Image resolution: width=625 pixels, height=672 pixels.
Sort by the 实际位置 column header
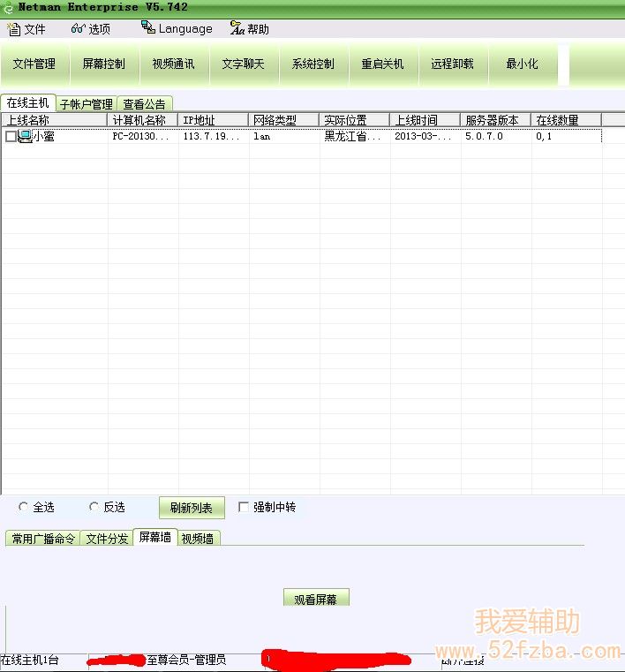355,120
